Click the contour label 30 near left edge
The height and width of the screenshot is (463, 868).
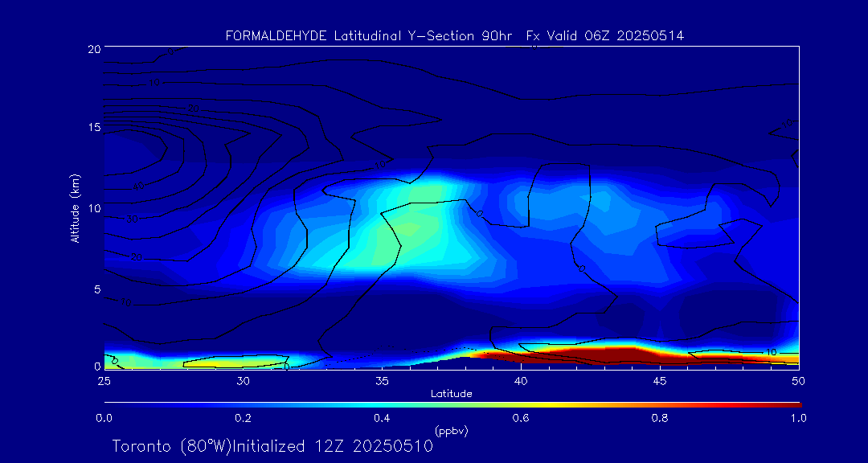tap(132, 219)
